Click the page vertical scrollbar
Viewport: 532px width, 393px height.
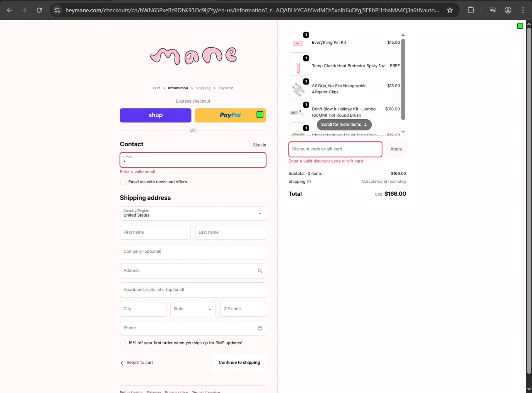pos(529,201)
